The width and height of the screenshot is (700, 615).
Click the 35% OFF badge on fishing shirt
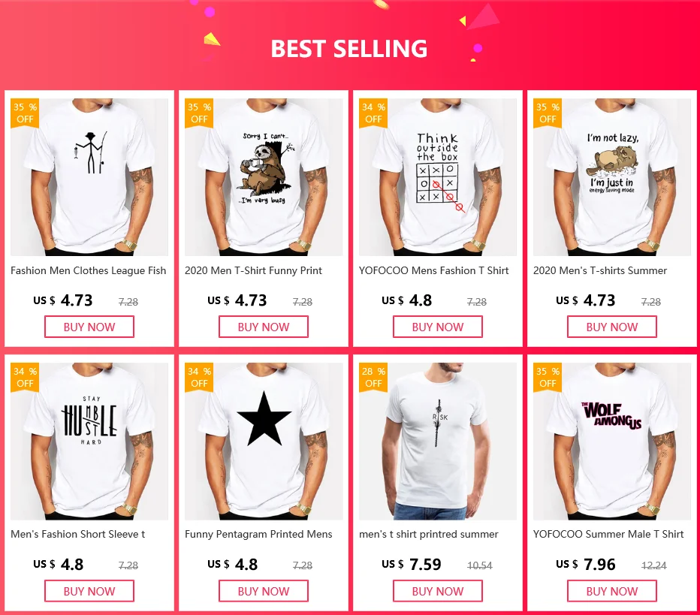[x=25, y=113]
